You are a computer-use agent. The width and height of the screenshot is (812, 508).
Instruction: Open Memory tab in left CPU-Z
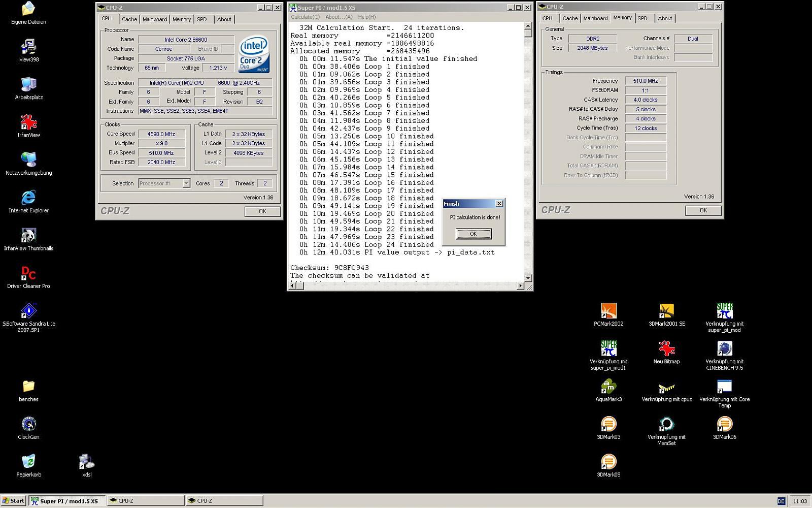tap(182, 19)
